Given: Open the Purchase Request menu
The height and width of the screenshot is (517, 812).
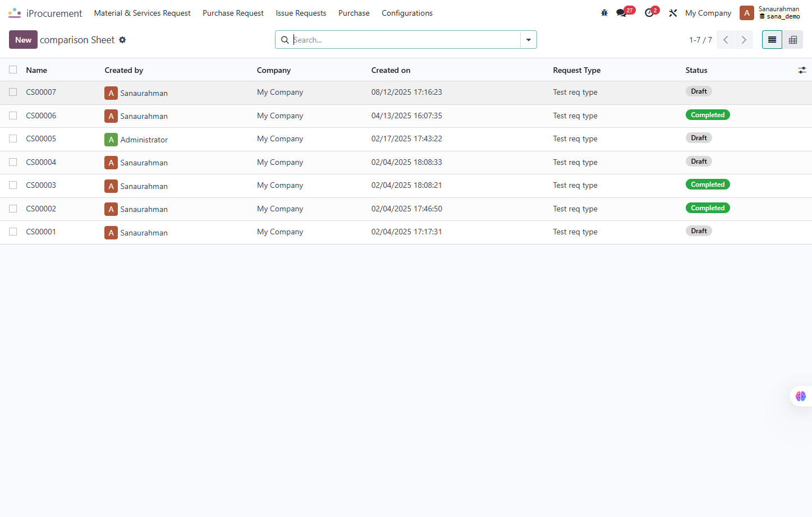Looking at the screenshot, I should [x=233, y=13].
